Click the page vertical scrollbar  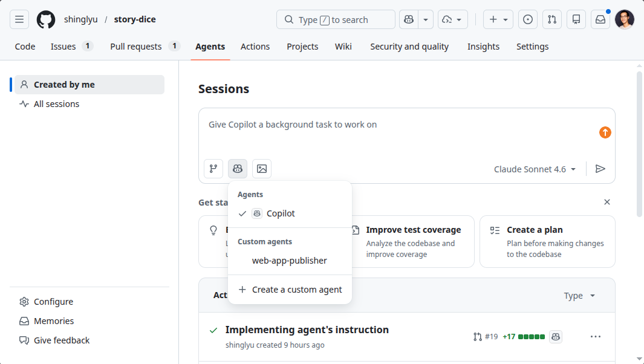640,144
